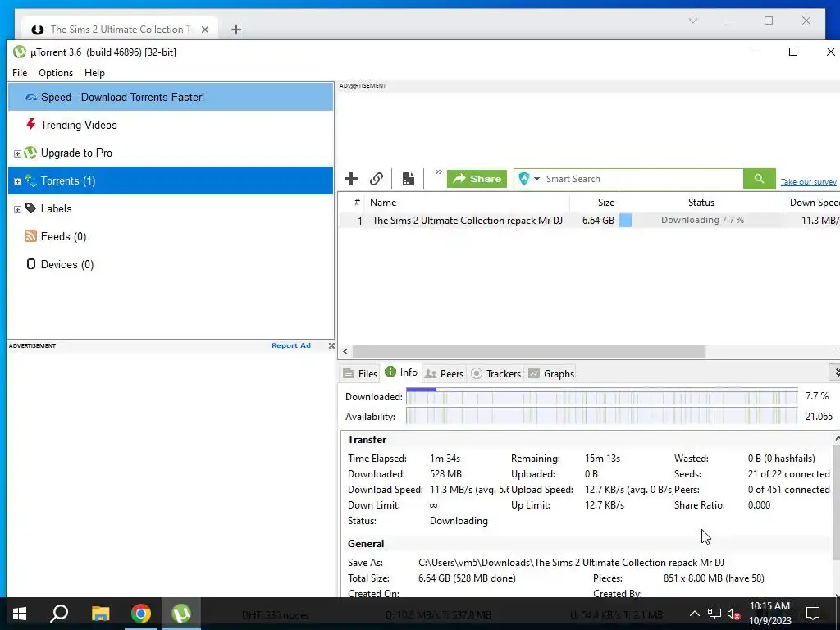Open the Take our survey link
This screenshot has width=840, height=630.
(808, 182)
